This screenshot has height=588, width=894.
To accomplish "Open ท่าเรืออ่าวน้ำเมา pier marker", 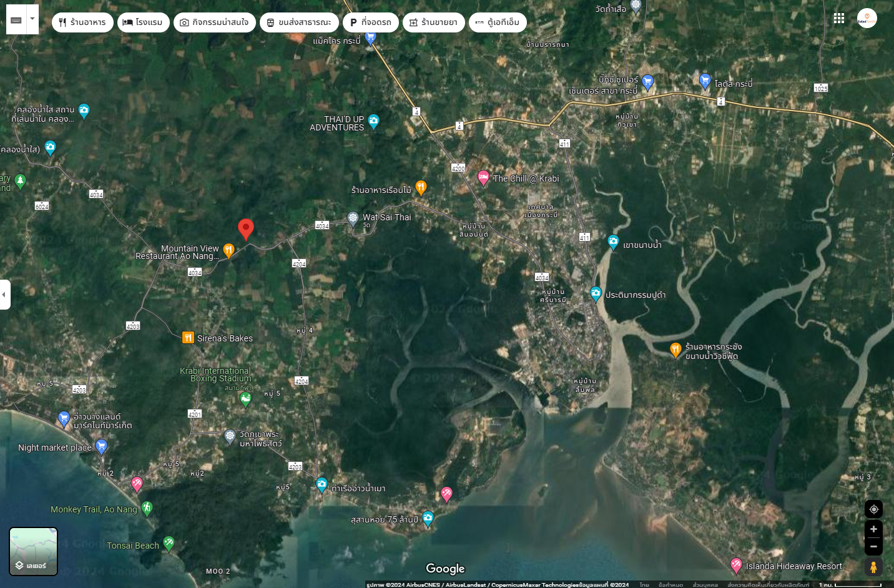I will click(x=322, y=485).
